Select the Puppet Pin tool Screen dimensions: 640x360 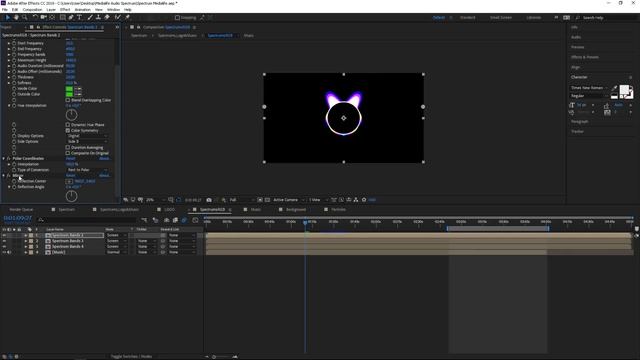pos(127,18)
